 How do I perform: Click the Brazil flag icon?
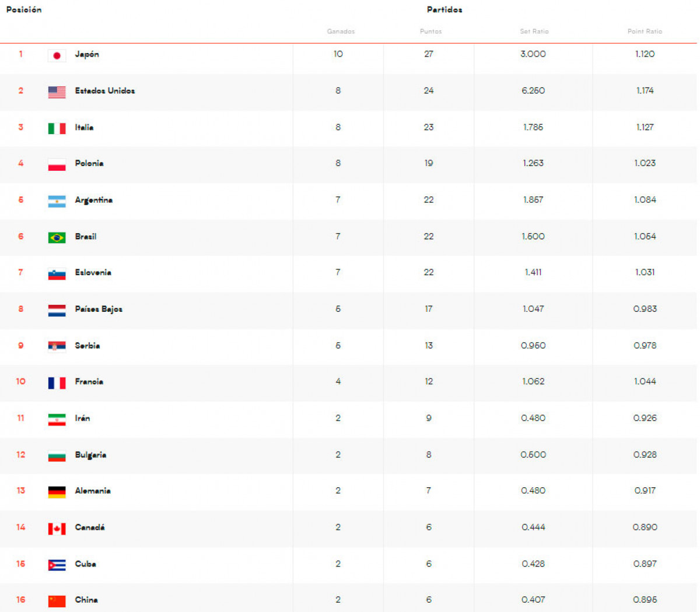pyautogui.click(x=57, y=237)
